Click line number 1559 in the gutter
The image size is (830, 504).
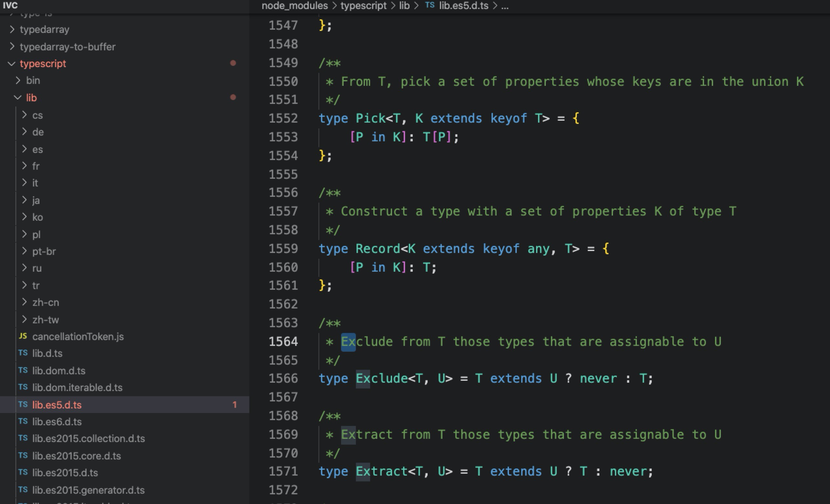[x=283, y=249]
